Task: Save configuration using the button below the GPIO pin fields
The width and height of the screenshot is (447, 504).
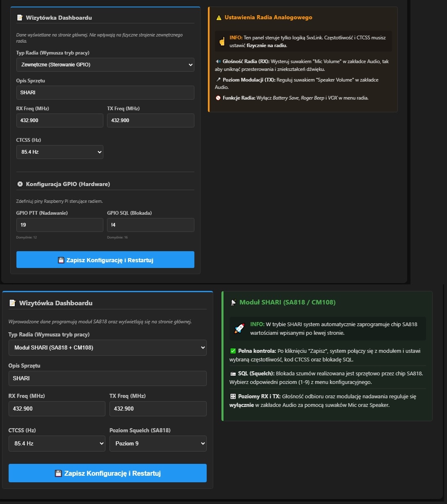Action: (x=105, y=260)
